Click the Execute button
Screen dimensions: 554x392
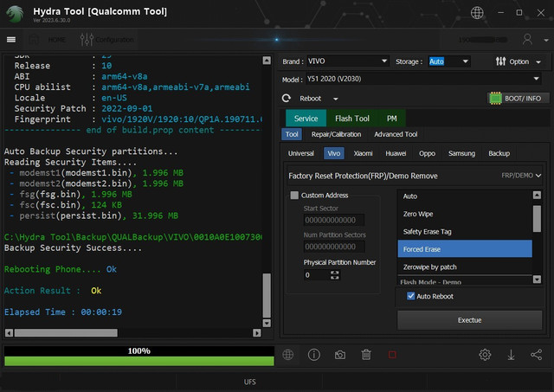coord(469,320)
